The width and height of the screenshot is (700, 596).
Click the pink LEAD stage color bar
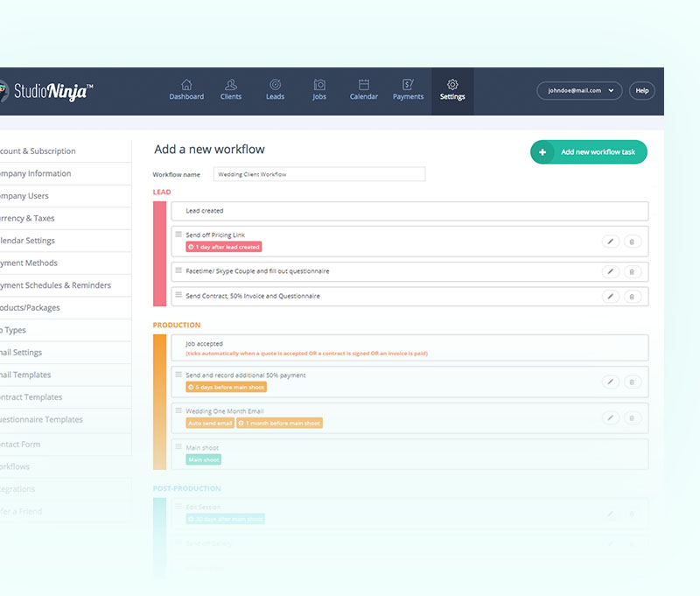[x=159, y=254]
